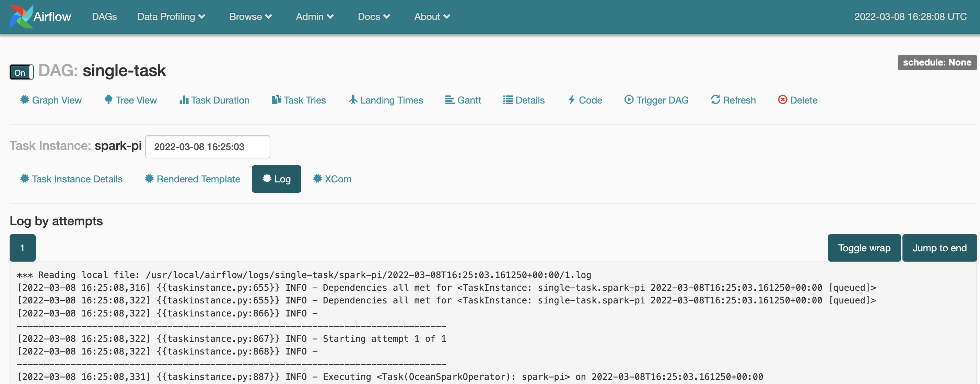Open Graph View via its icon
The width and height of the screenshot is (980, 384).
25,100
